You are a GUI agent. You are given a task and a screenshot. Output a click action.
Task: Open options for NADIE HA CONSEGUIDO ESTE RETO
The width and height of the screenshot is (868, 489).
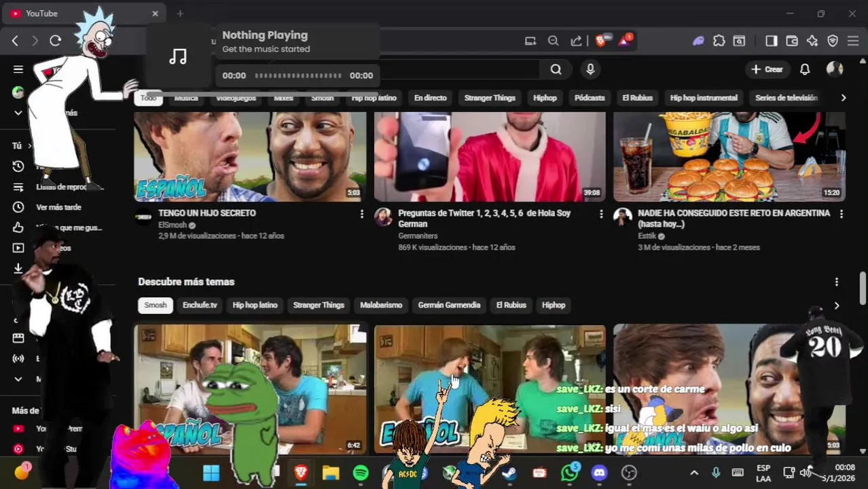(841, 213)
